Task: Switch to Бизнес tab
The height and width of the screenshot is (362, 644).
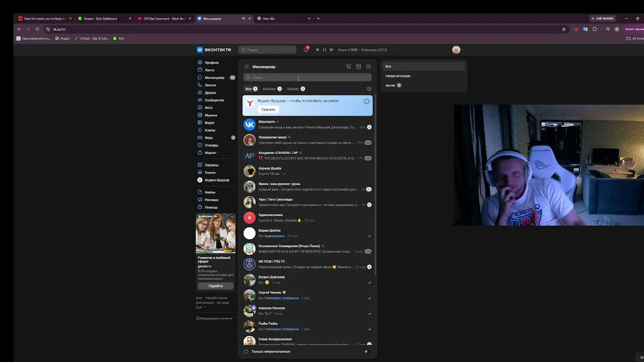Action: coord(296,89)
